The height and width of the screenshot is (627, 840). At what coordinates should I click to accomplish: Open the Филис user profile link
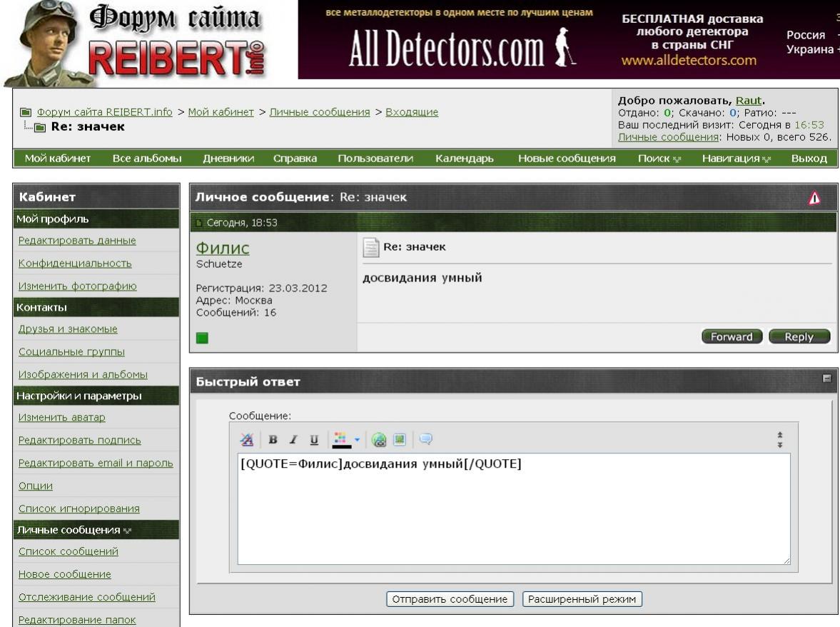(223, 248)
